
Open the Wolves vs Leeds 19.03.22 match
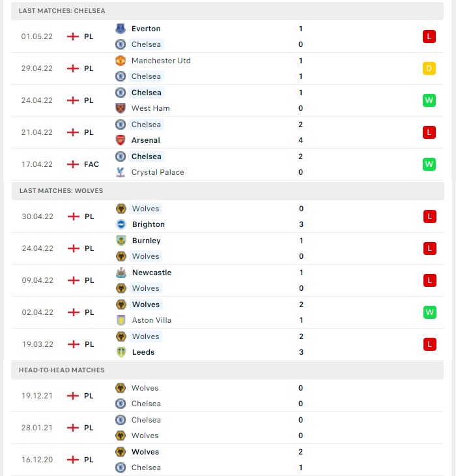pos(228,344)
